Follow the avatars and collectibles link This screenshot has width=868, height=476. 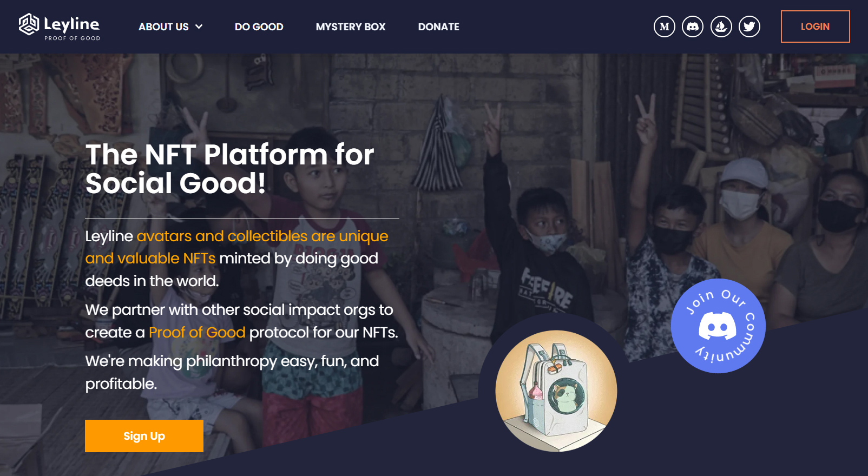point(236,247)
